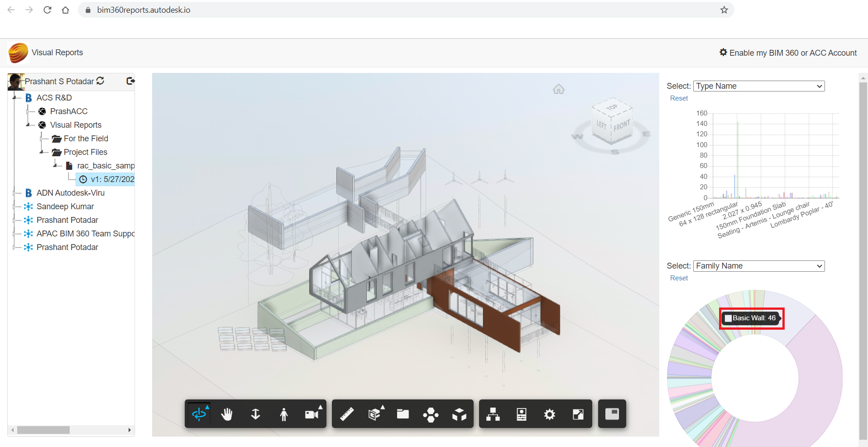Click the user avatar photo
868x447 pixels.
16,82
